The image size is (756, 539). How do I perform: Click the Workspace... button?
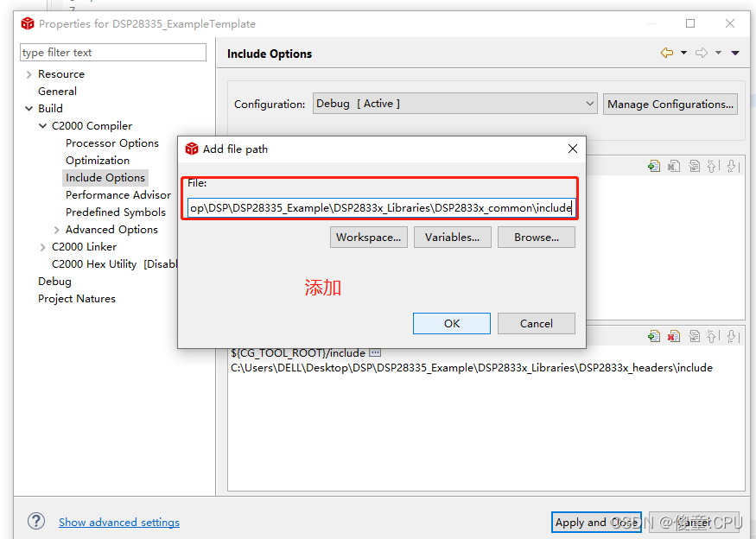(368, 238)
